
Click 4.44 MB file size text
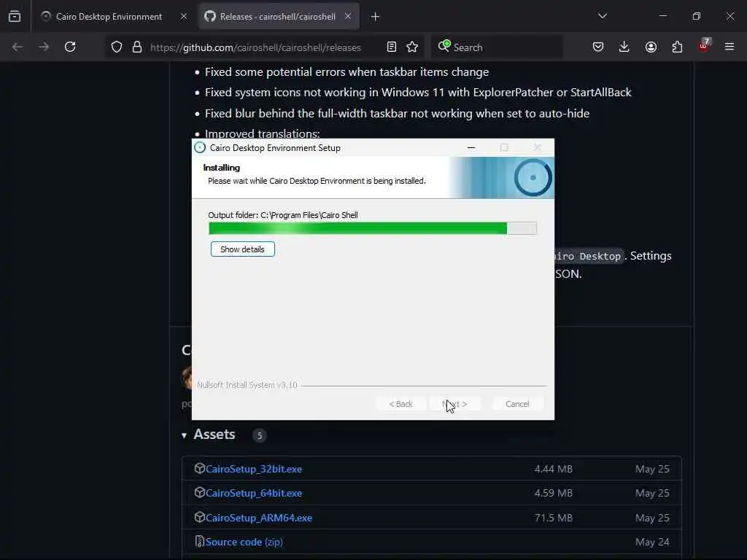[x=554, y=469]
